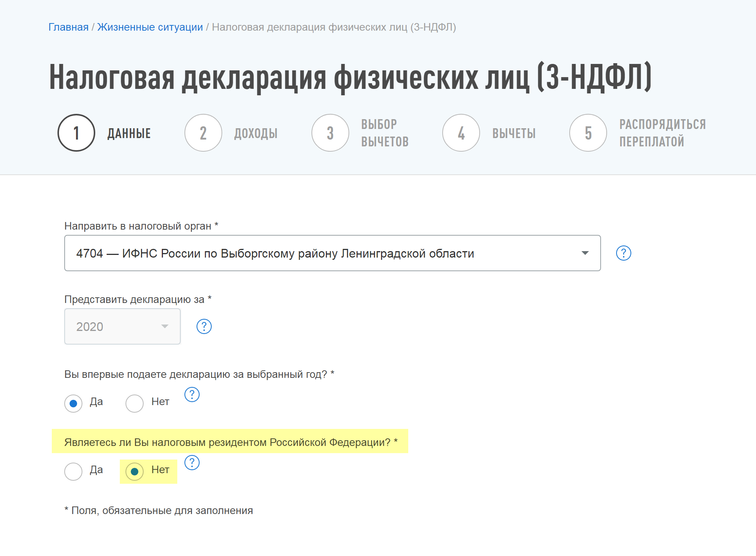Select 'Нет' for Russian tax resident
Image resolution: width=756 pixels, height=556 pixels.
tap(135, 471)
